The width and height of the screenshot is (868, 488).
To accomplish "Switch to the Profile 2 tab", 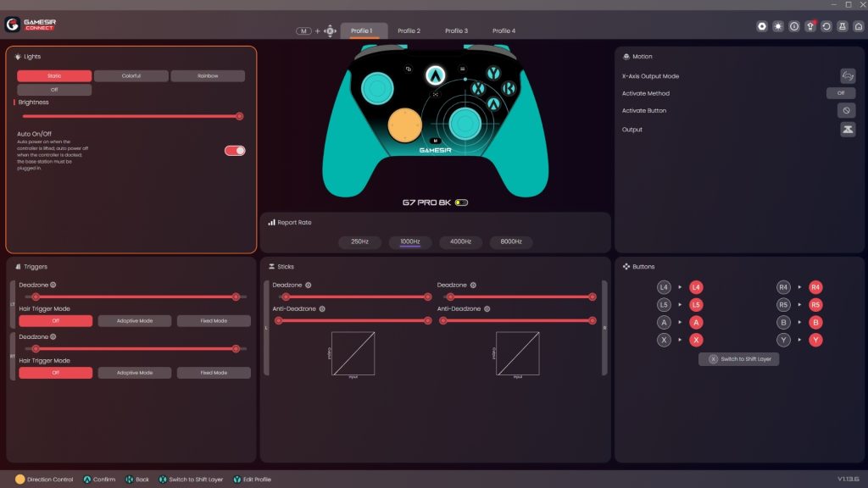I will 409,31.
